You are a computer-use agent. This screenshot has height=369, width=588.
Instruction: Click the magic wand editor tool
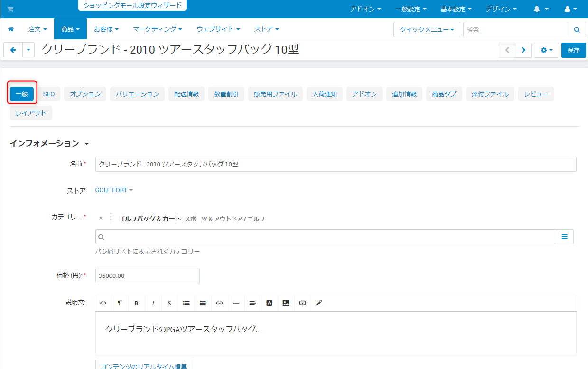319,303
